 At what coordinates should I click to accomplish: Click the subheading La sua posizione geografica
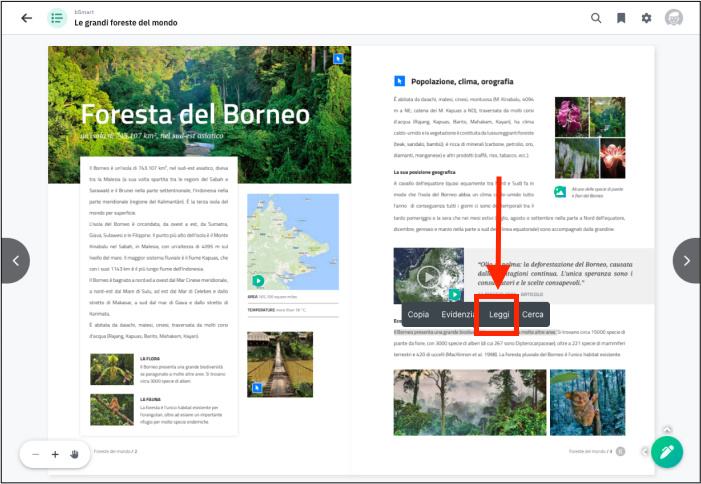424,172
